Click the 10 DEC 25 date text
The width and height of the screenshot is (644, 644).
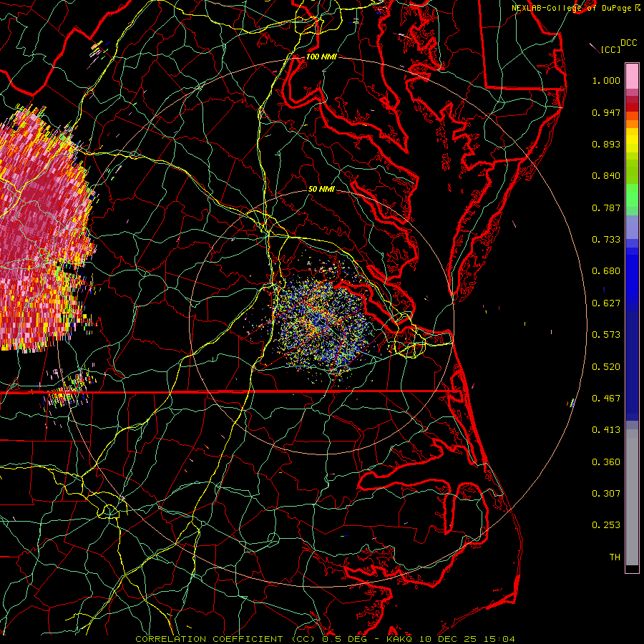(x=448, y=639)
